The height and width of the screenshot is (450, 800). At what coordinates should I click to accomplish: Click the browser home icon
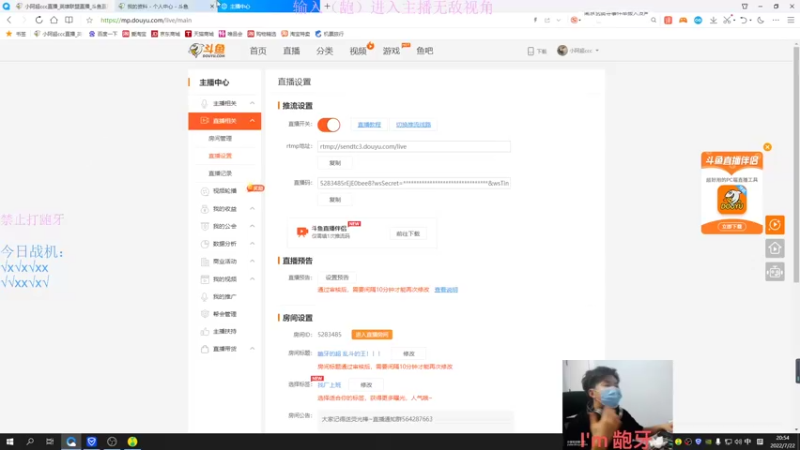pos(54,20)
